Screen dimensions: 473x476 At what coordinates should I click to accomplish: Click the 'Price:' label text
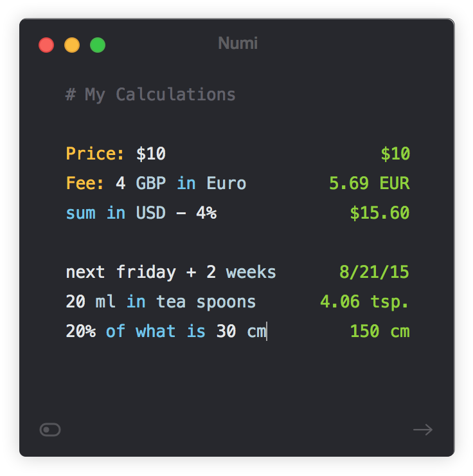pos(95,153)
